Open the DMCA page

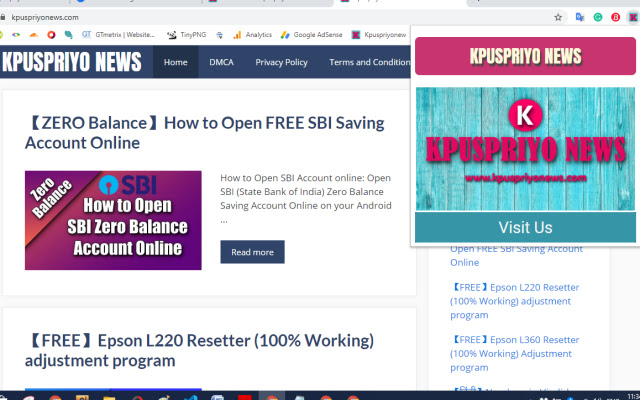pos(221,62)
